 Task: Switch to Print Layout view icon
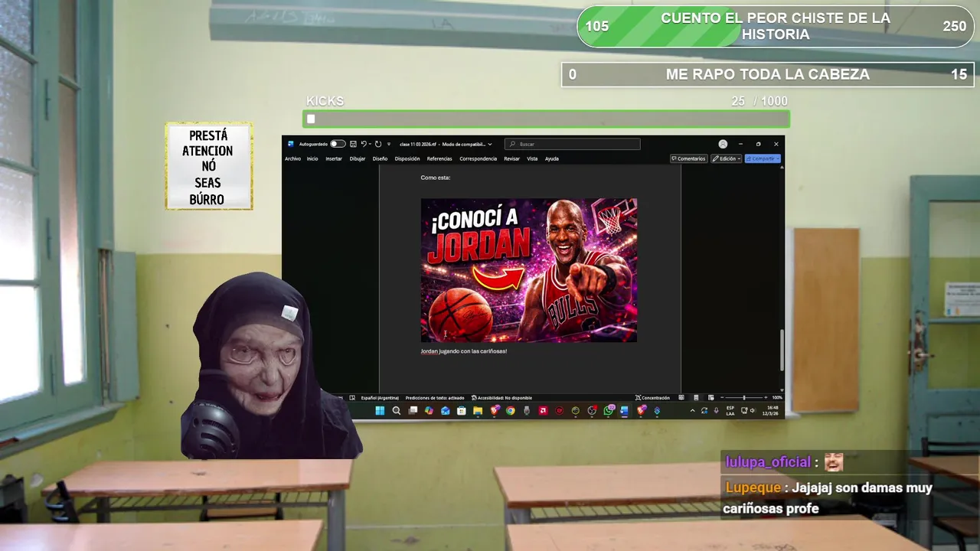click(x=696, y=398)
